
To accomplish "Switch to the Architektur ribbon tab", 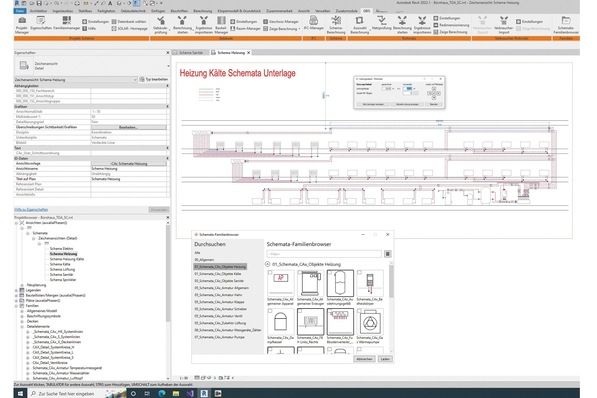I will pyautogui.click(x=38, y=11).
